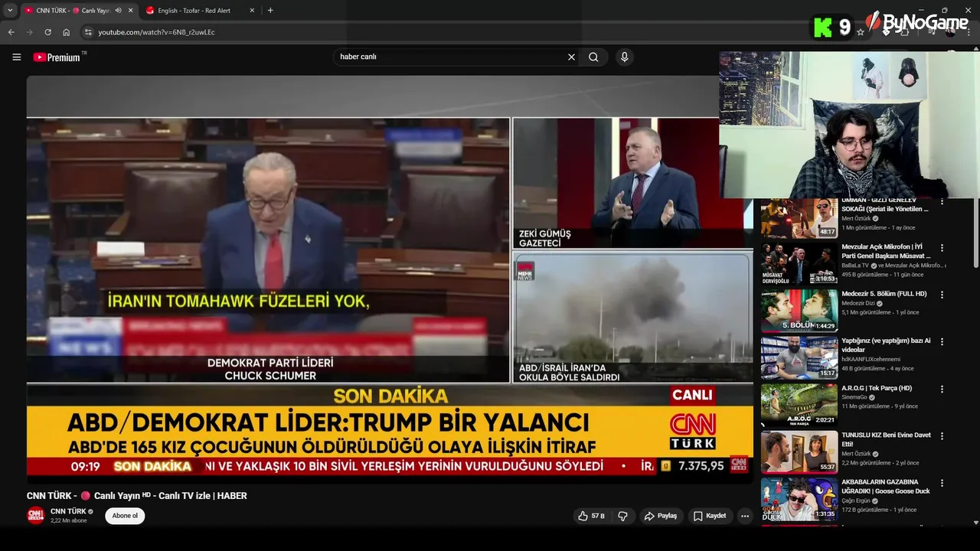Open the A.R.O.G 2:02:21 thumbnail
Image resolution: width=980 pixels, height=551 pixels.
799,405
